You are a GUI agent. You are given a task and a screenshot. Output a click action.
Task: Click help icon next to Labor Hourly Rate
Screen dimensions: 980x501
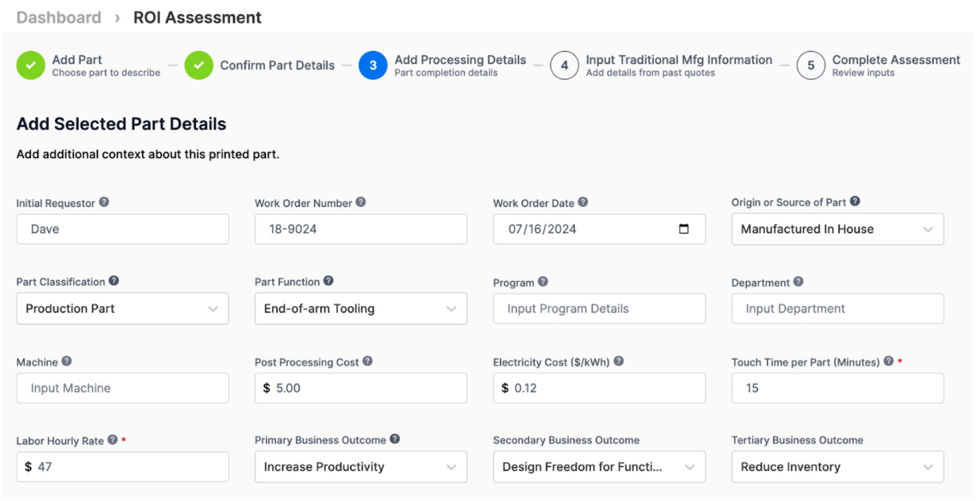pos(113,440)
